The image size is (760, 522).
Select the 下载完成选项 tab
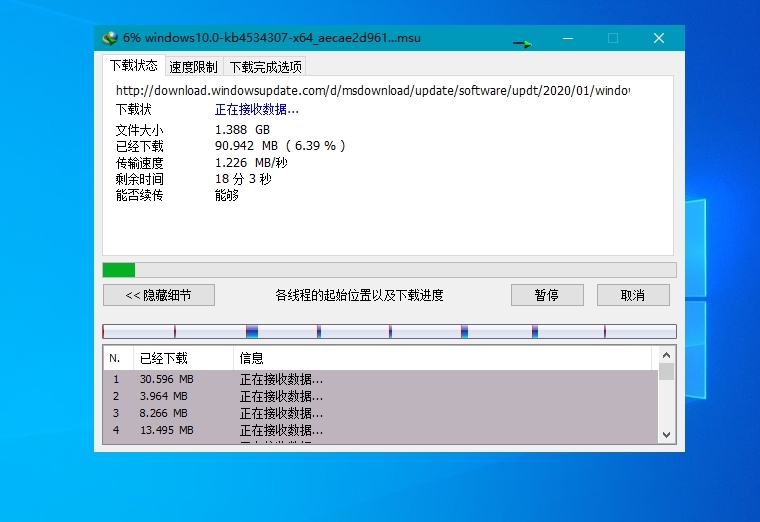pos(264,67)
